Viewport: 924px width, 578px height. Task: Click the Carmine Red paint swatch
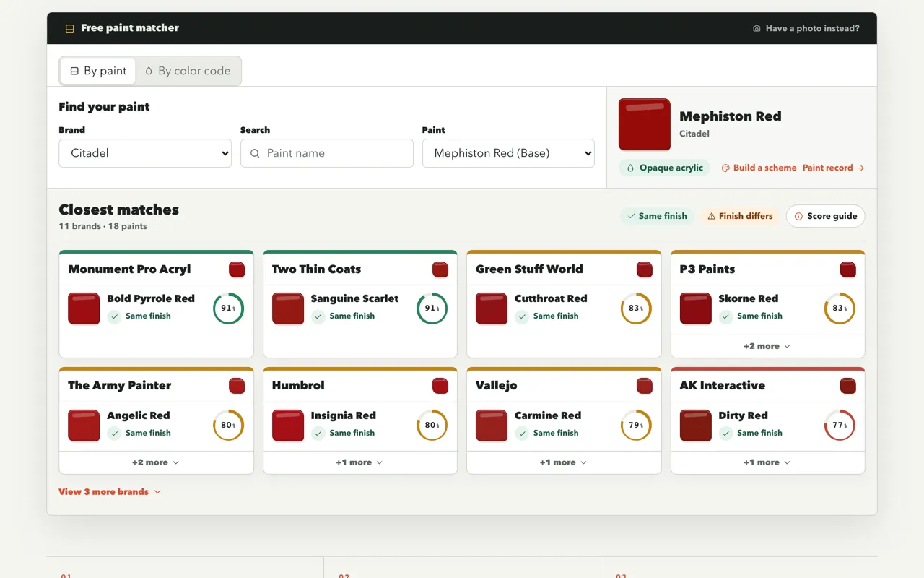click(492, 426)
